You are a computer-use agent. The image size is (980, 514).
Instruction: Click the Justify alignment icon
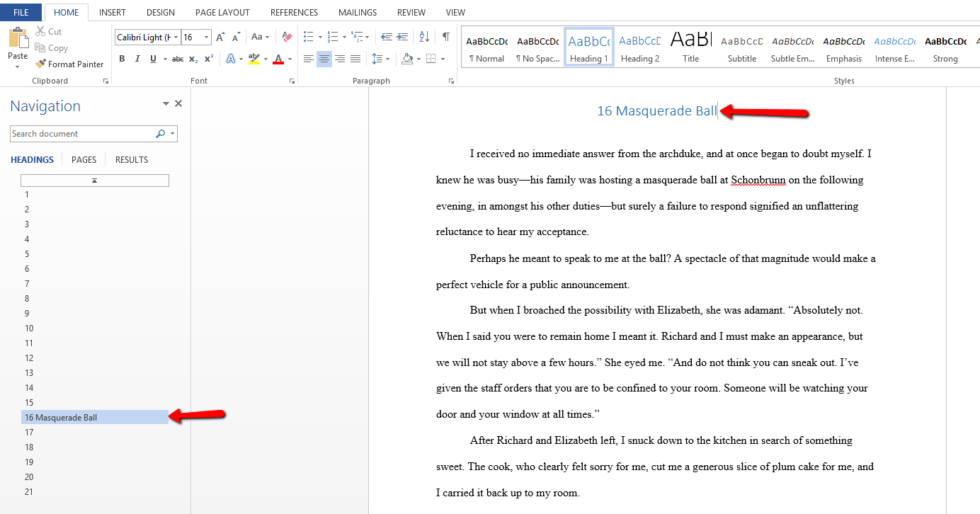[355, 59]
